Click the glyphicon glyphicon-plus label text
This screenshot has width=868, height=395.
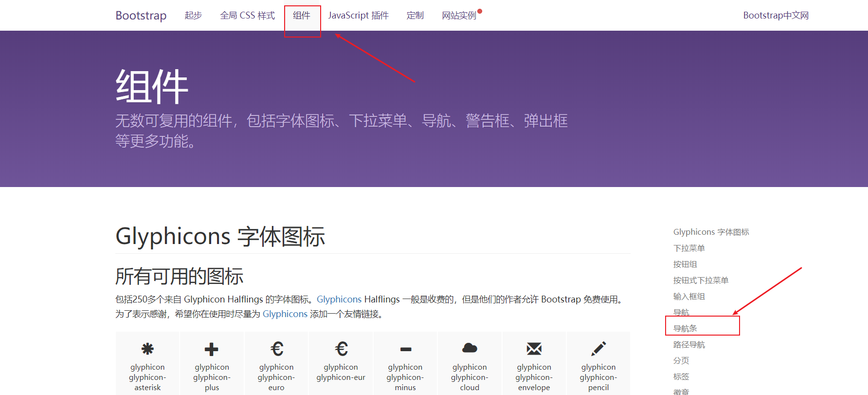point(212,377)
